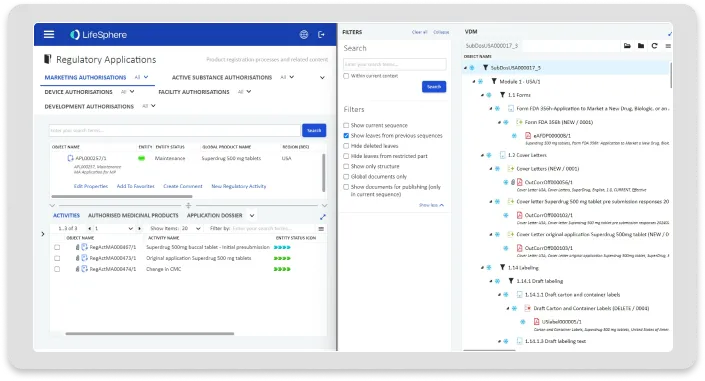Click the refresh icon in VDM toolbar
Image resolution: width=705 pixels, height=381 pixels.
coord(655,46)
